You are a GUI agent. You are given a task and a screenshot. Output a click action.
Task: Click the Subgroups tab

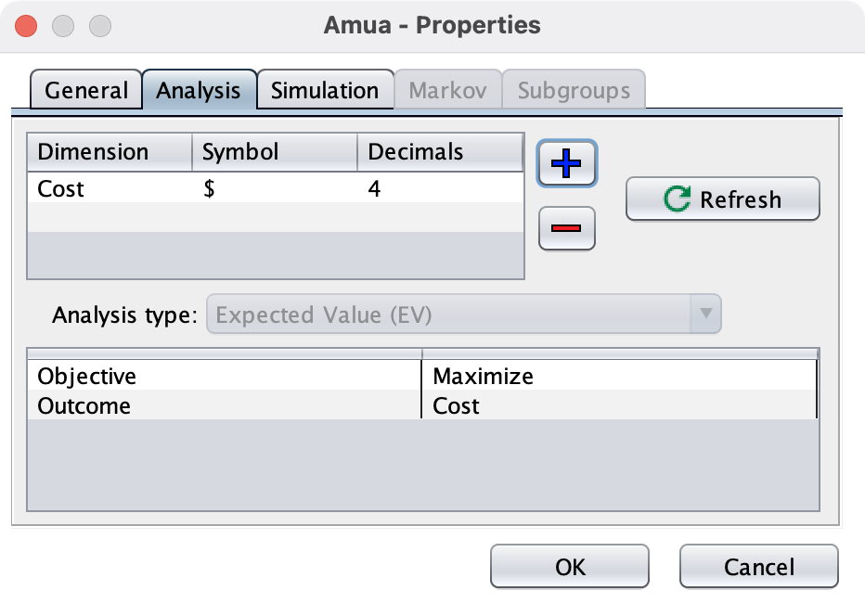[573, 91]
